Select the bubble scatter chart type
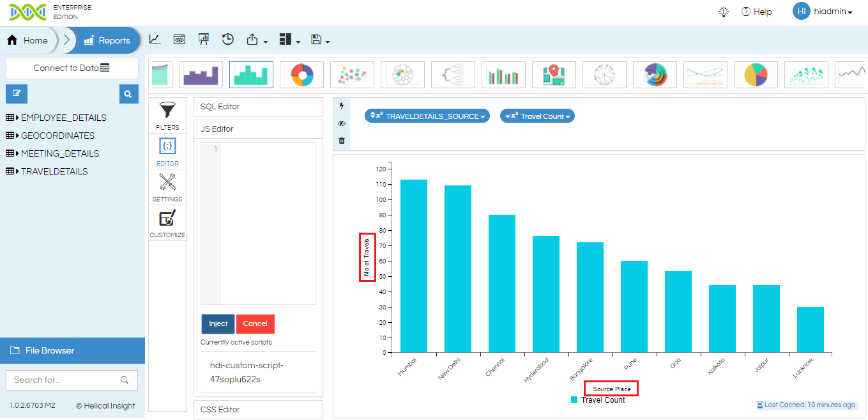The width and height of the screenshot is (868, 420). point(352,75)
